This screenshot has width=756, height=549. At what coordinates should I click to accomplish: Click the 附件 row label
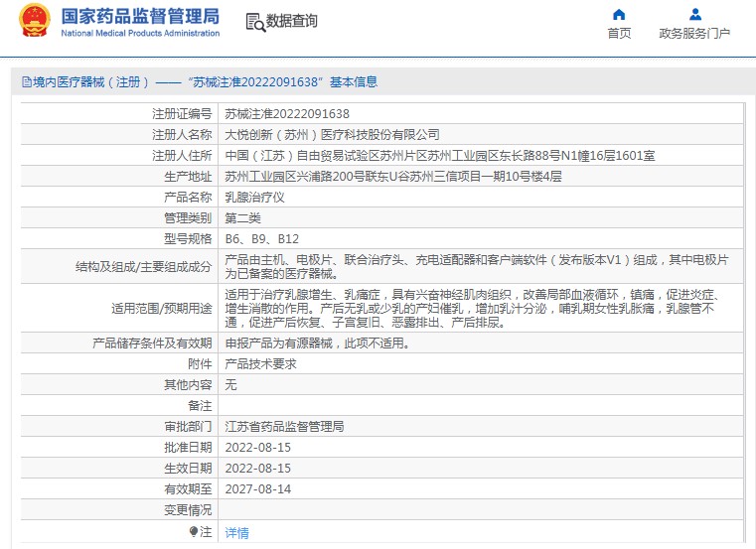[200, 364]
